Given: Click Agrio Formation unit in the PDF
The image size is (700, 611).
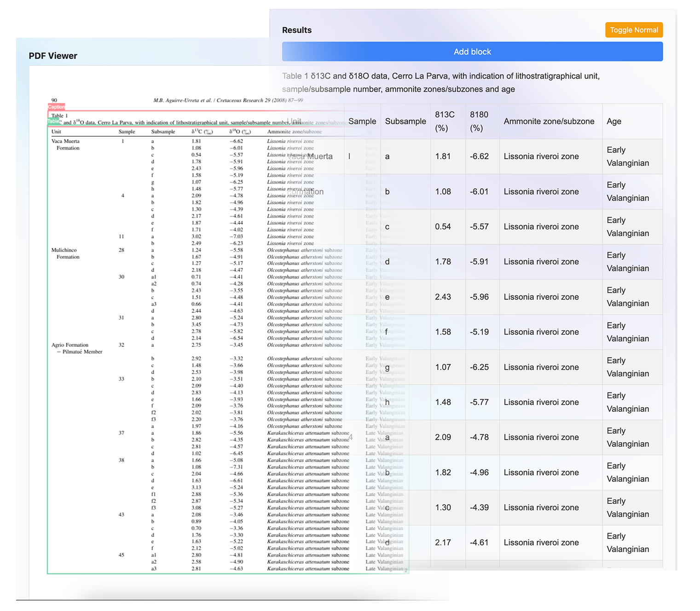Looking at the screenshot, I should (70, 345).
